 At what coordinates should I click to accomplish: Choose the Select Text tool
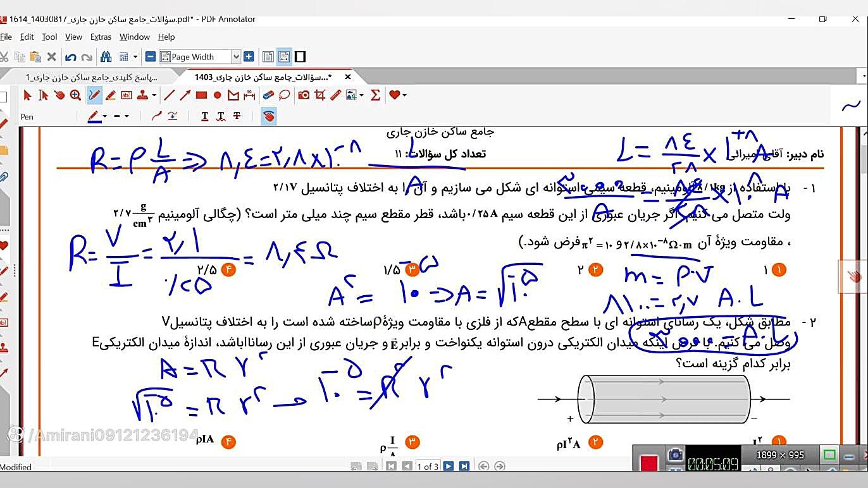tap(43, 95)
